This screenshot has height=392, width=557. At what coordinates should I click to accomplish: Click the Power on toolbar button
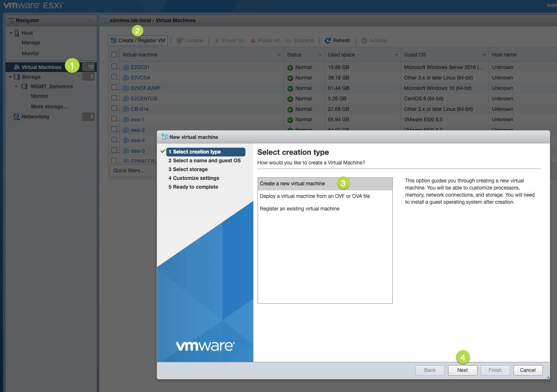click(x=229, y=41)
